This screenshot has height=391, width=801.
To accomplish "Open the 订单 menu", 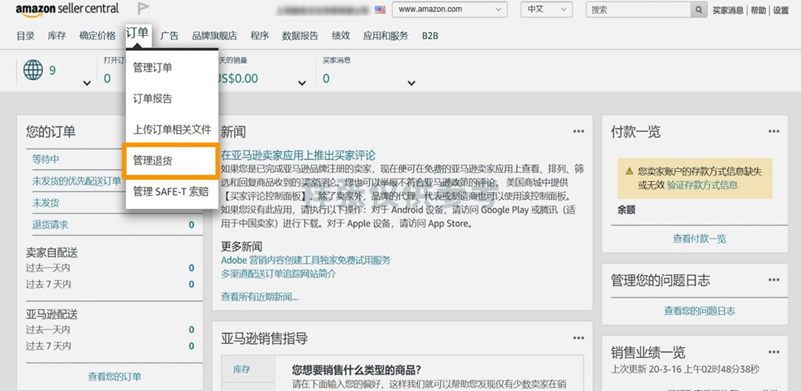I will coord(137,34).
